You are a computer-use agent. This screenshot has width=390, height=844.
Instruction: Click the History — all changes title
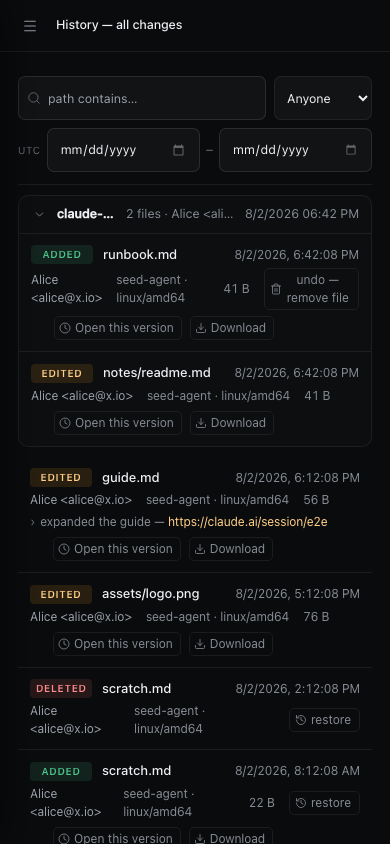119,25
